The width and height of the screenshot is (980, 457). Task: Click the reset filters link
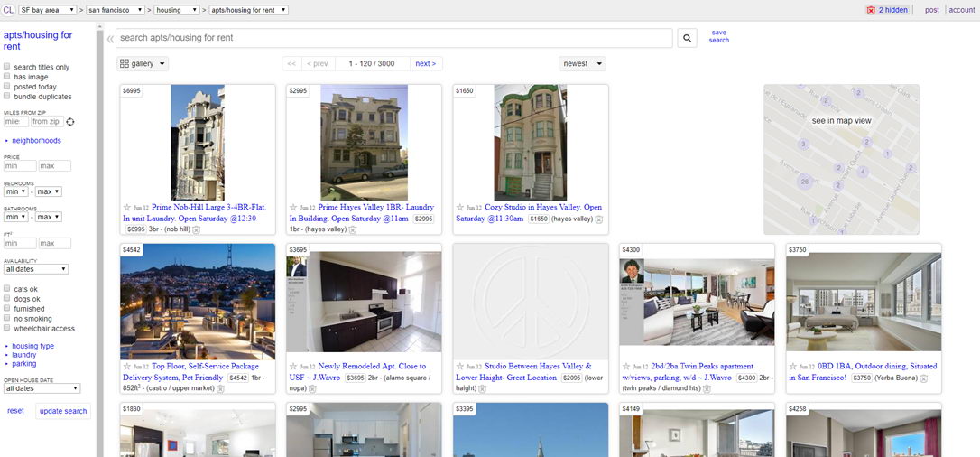[15, 411]
